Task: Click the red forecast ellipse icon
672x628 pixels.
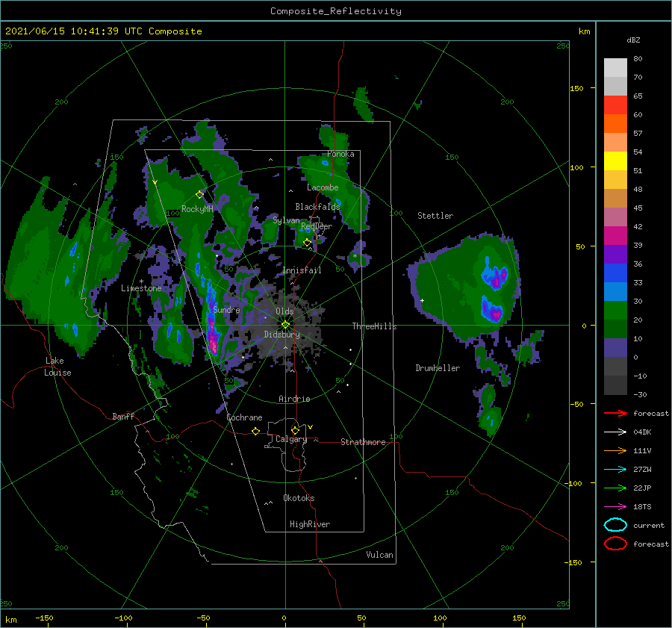Action: pos(615,544)
